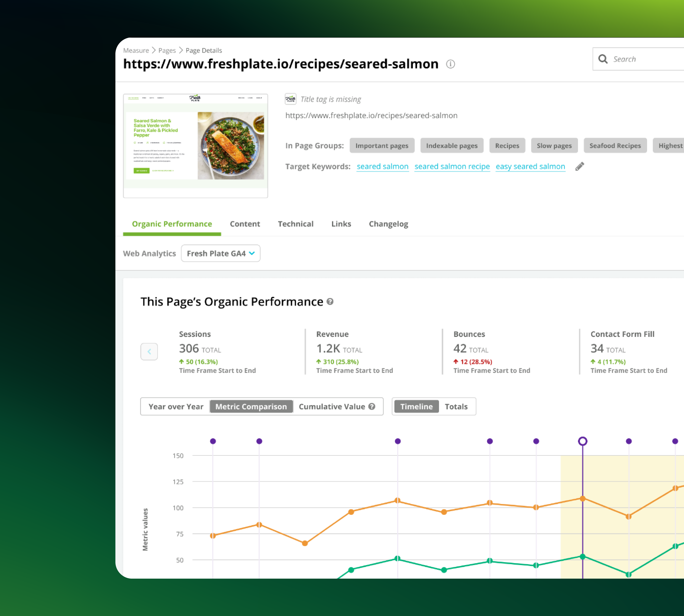
Task: Click the Fresh Plate favicon next to the title tag
Action: [x=291, y=99]
